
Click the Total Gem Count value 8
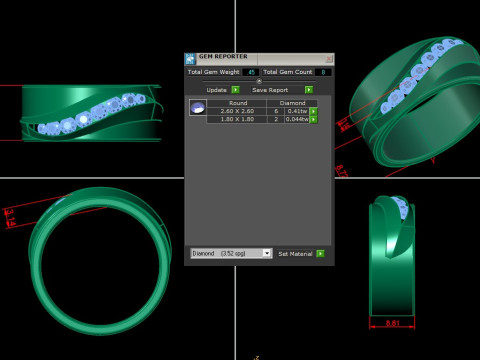[323, 72]
